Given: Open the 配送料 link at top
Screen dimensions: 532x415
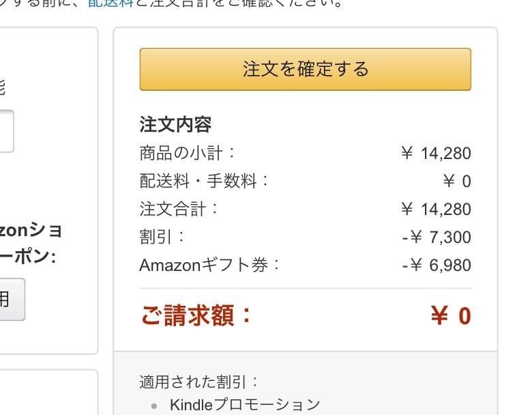Looking at the screenshot, I should click(x=106, y=3).
